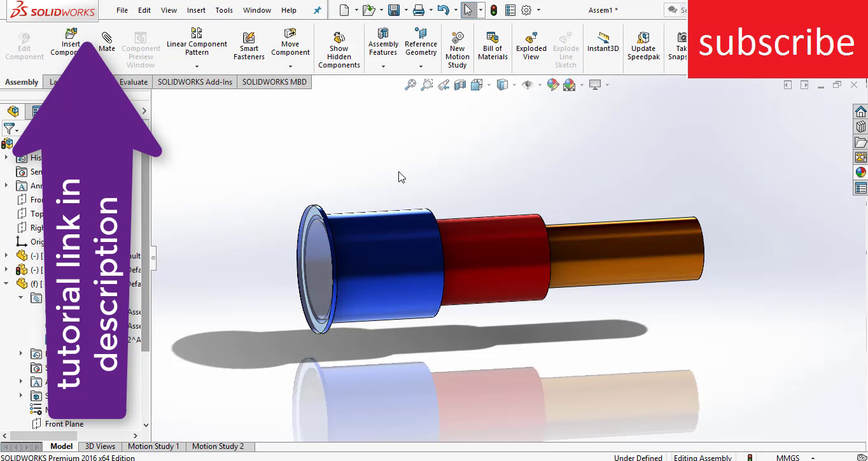Toggle Instant3D mode
This screenshot has height=461, width=868.
[x=603, y=41]
